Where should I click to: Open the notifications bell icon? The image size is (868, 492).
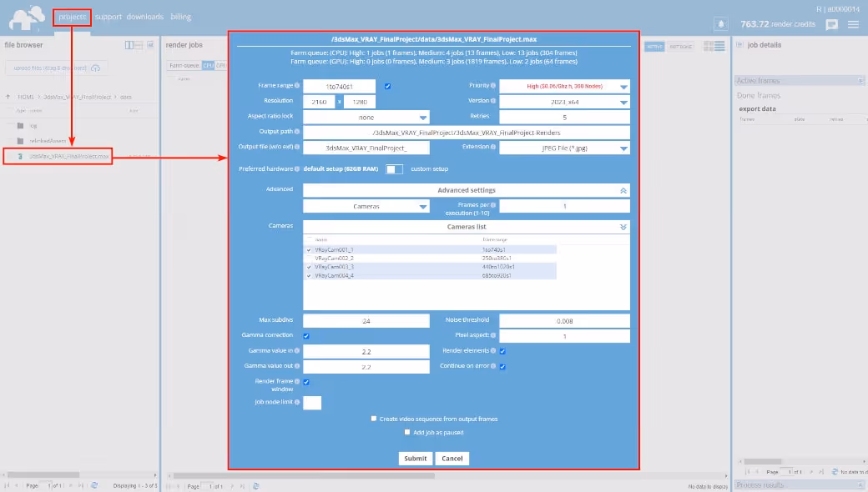pos(721,24)
